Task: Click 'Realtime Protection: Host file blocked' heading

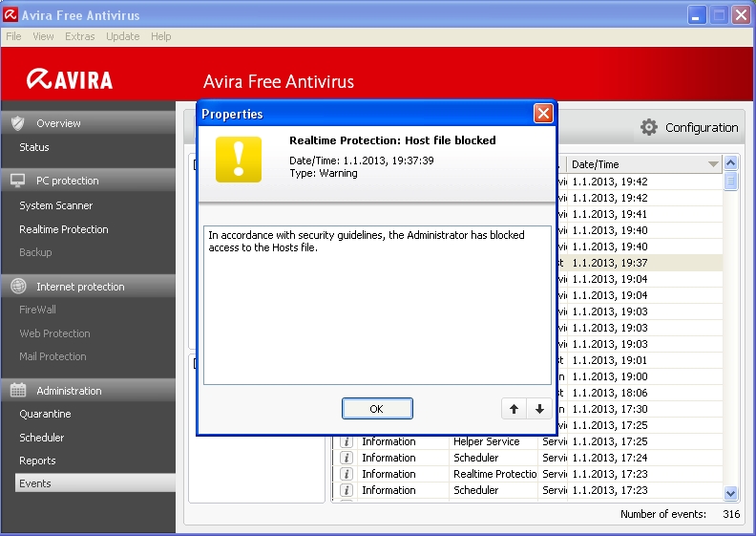Action: coord(392,140)
